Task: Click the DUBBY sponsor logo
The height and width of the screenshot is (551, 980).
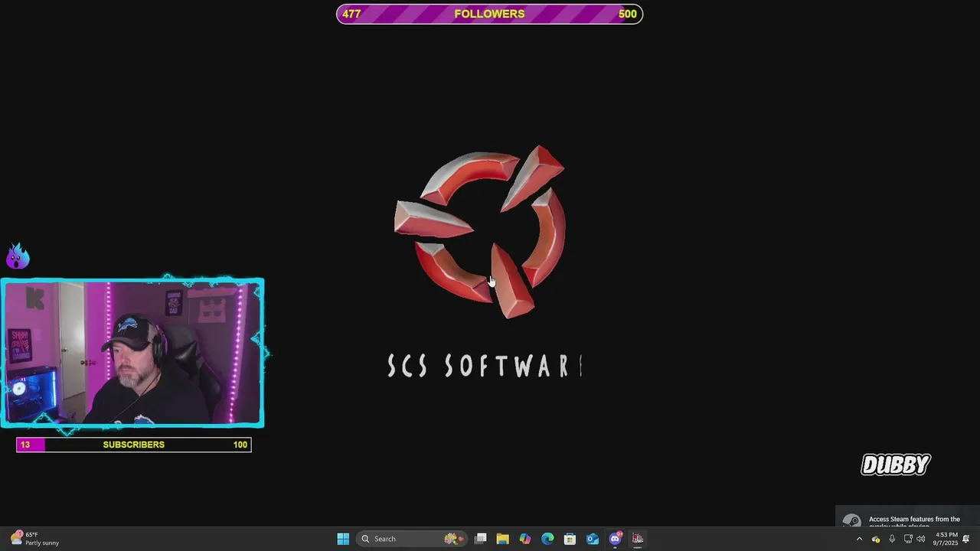Action: 896,465
